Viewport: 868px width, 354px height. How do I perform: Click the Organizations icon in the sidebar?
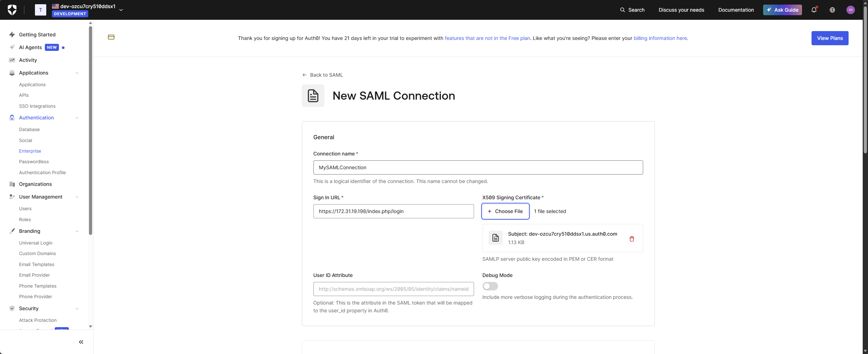click(12, 184)
